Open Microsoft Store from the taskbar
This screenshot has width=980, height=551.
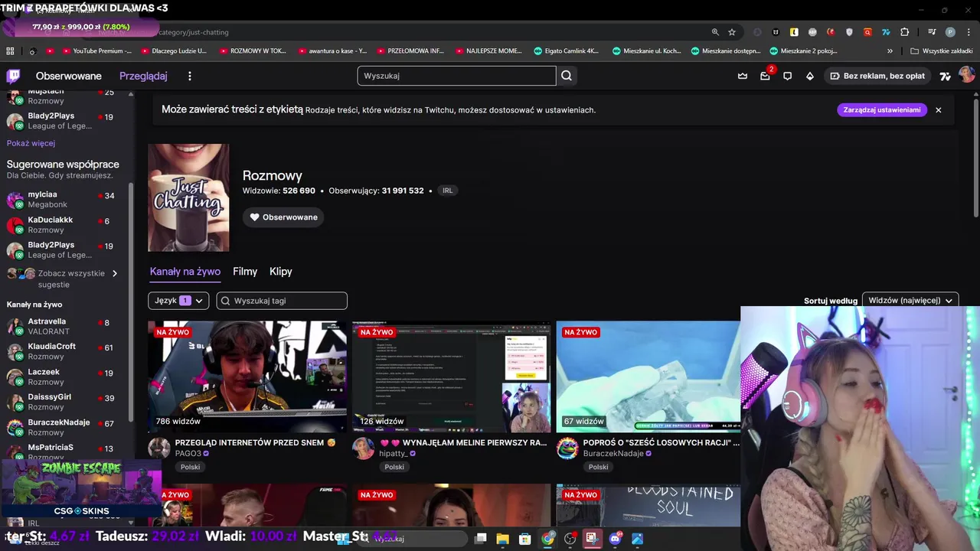(x=525, y=539)
